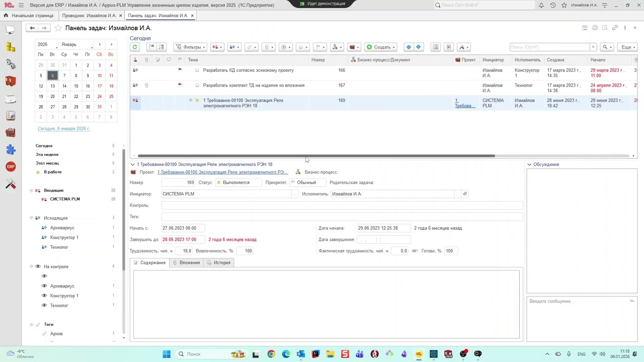The image size is (644, 362).
Task: Open the tools hammer dropdown in toolbar
Action: pos(464,47)
